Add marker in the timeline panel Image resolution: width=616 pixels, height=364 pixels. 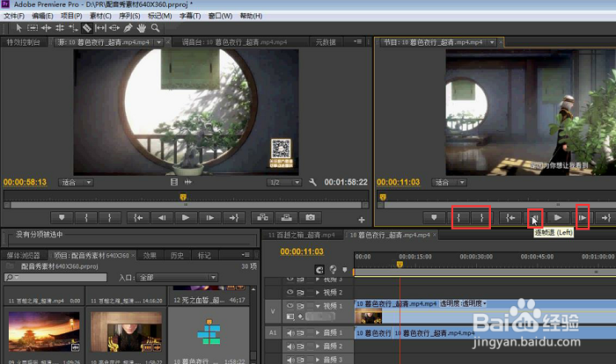tap(345, 270)
